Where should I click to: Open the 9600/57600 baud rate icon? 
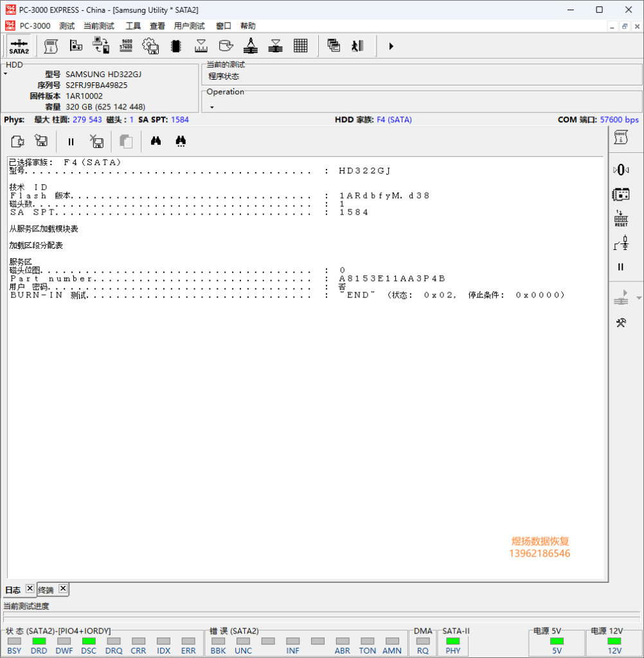click(x=126, y=46)
